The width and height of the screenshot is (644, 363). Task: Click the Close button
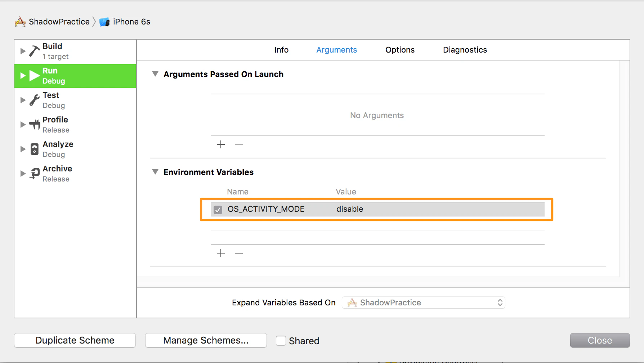pos(600,340)
